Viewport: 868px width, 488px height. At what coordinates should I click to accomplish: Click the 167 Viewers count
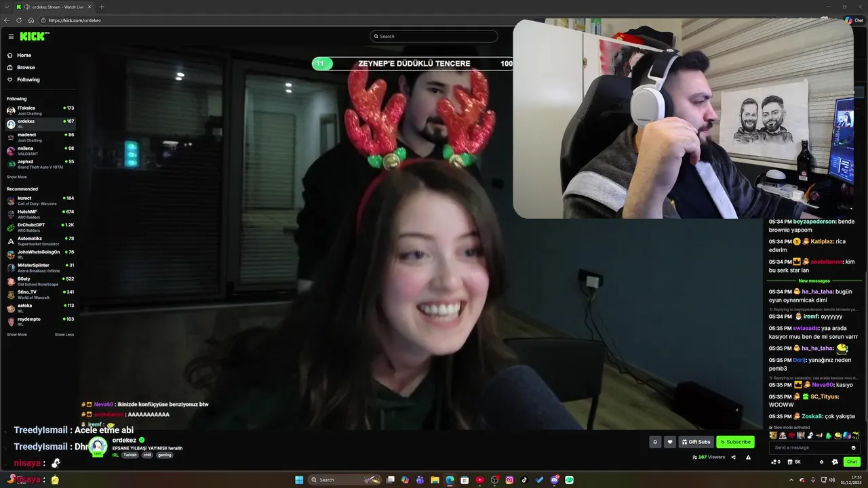(x=709, y=457)
